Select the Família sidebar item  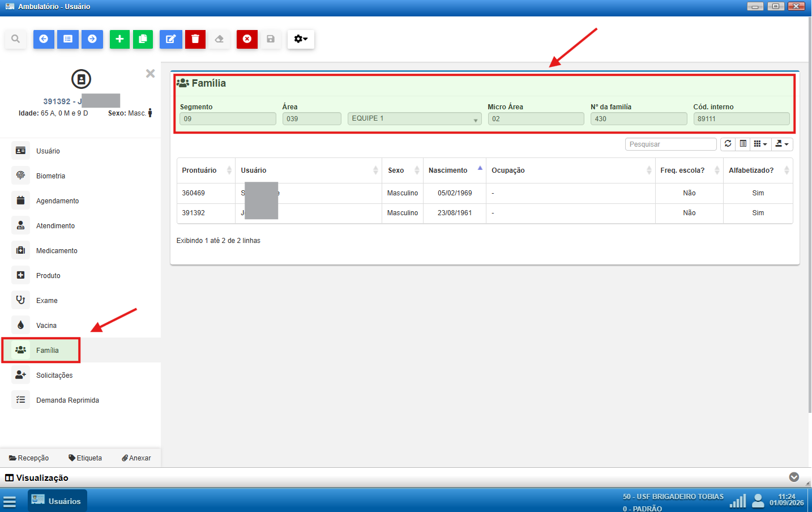click(80, 351)
